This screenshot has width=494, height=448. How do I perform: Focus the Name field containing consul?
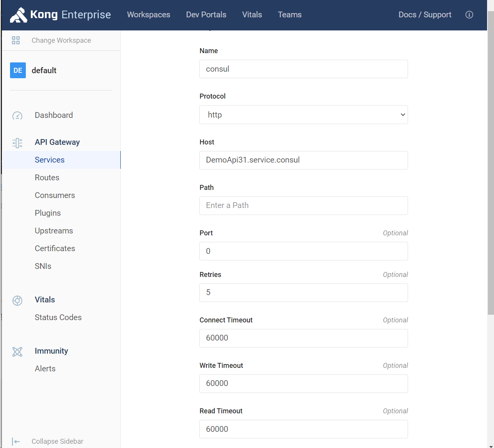coord(303,69)
